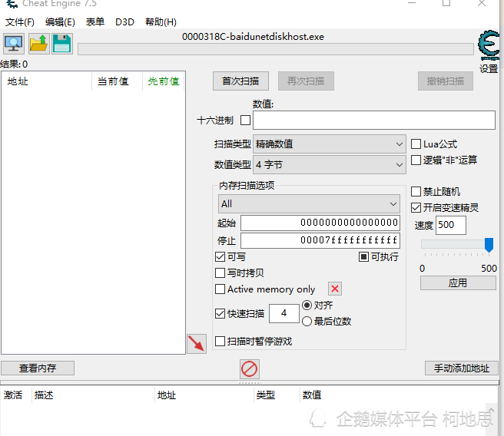
Task: Uncheck 开启变速精灵 speedhack option
Action: click(x=416, y=207)
